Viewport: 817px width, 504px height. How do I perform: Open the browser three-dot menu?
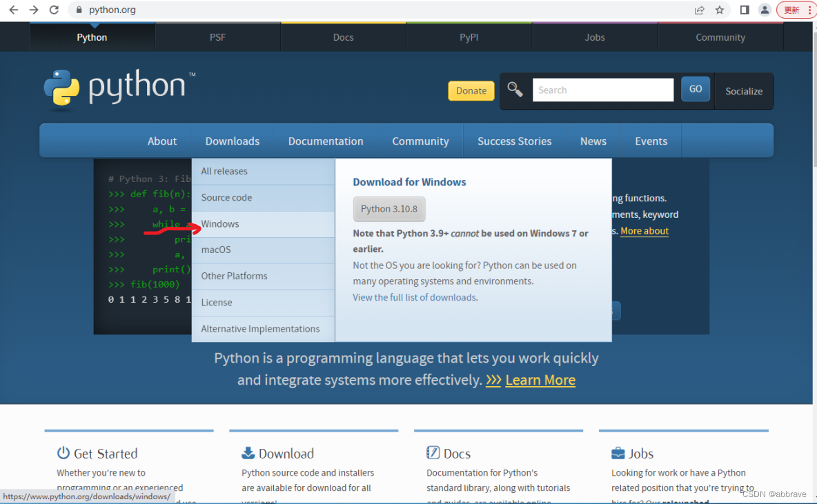pos(809,10)
